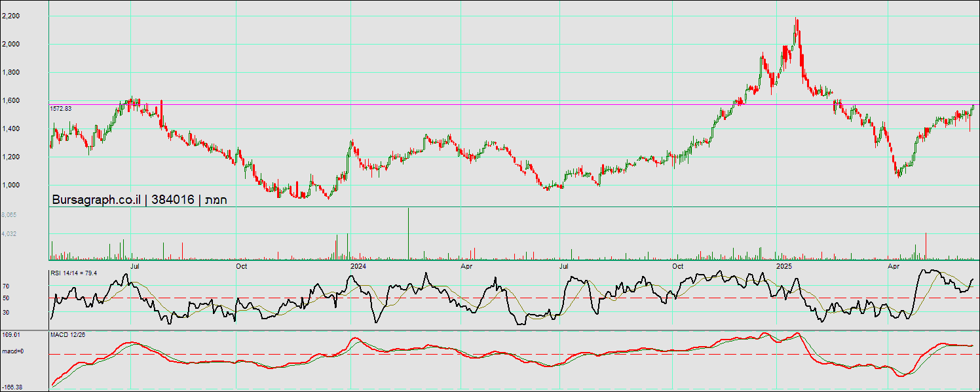Click the 2,200 price axis label
The image size is (980, 392).
(11, 16)
